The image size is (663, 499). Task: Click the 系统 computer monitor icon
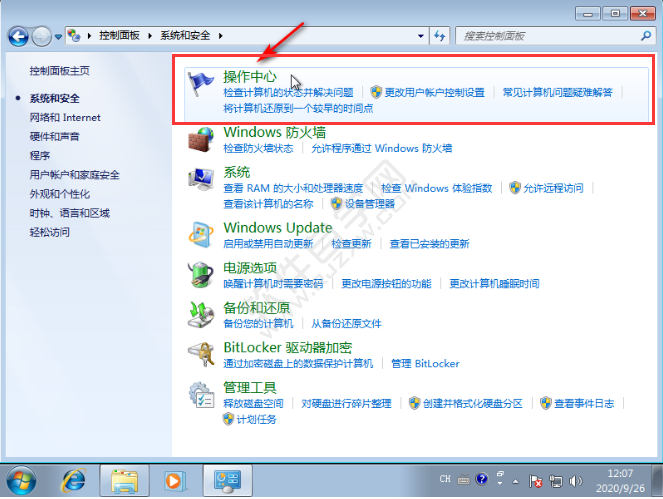201,179
